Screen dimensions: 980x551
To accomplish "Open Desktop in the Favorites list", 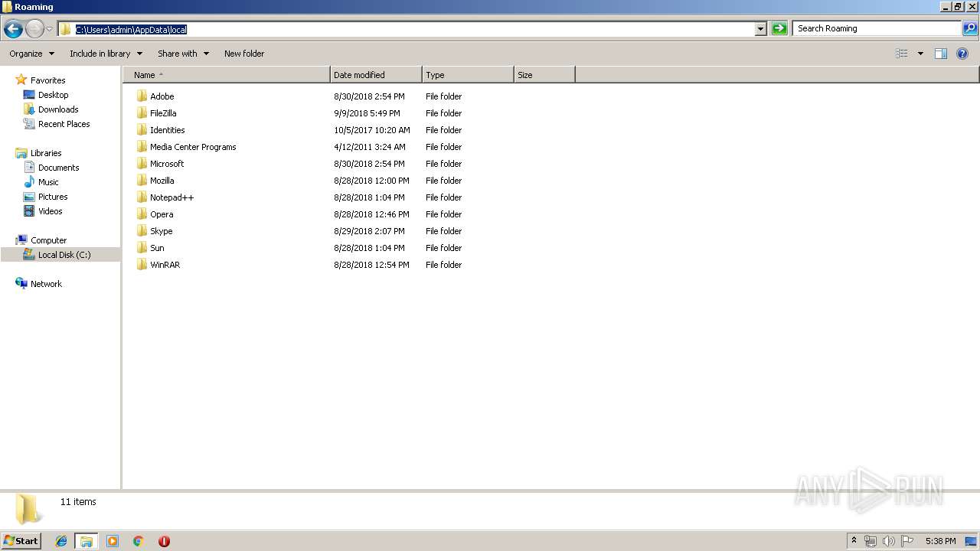I will (53, 95).
